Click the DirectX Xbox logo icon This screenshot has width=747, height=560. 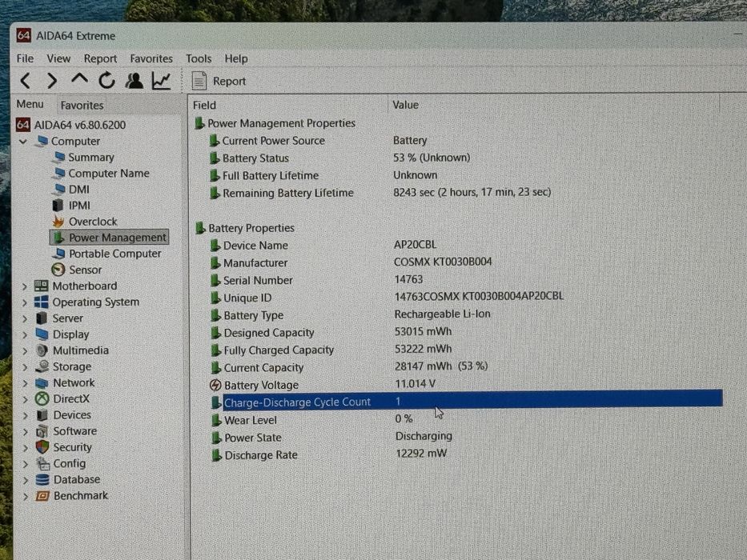tap(42, 399)
